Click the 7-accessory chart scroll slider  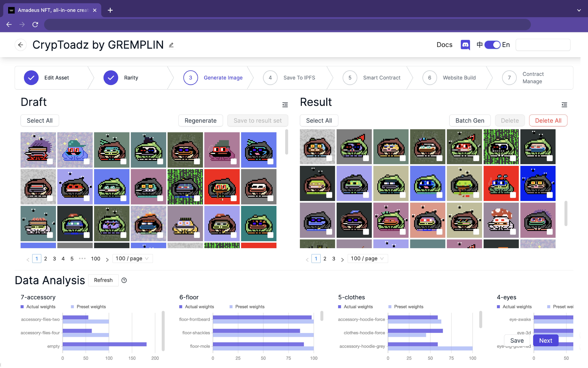[163, 331]
